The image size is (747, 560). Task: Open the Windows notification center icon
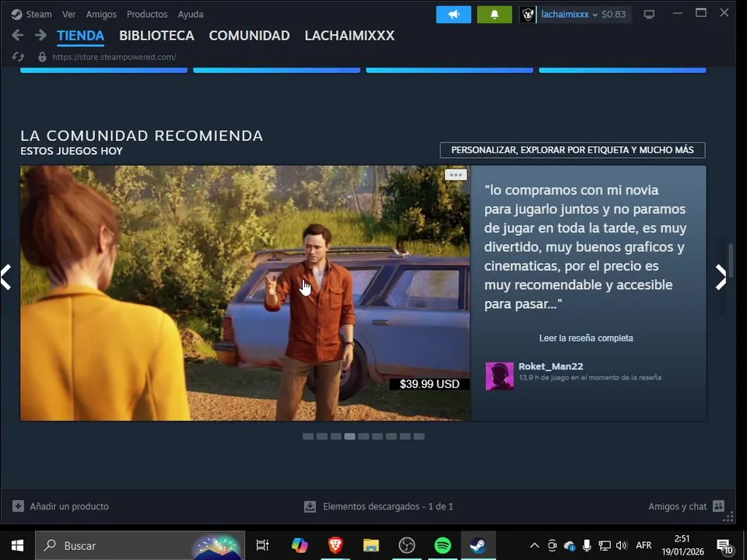coord(724,547)
